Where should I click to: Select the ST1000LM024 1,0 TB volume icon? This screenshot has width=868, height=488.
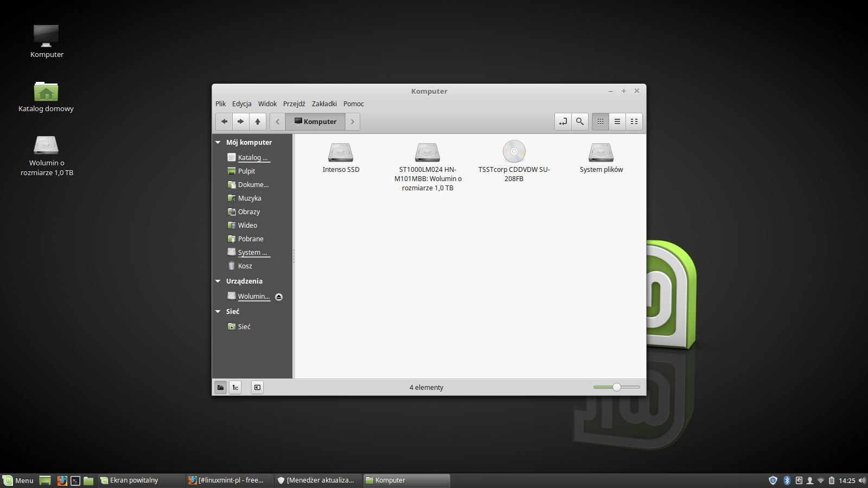tap(427, 152)
